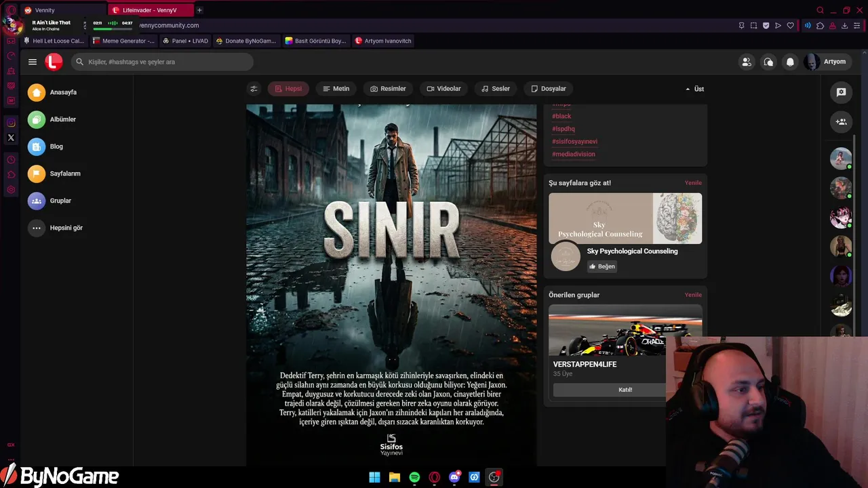Click Yenile next to 'Önerilen gruplar'
This screenshot has width=868, height=488.
[x=693, y=295]
